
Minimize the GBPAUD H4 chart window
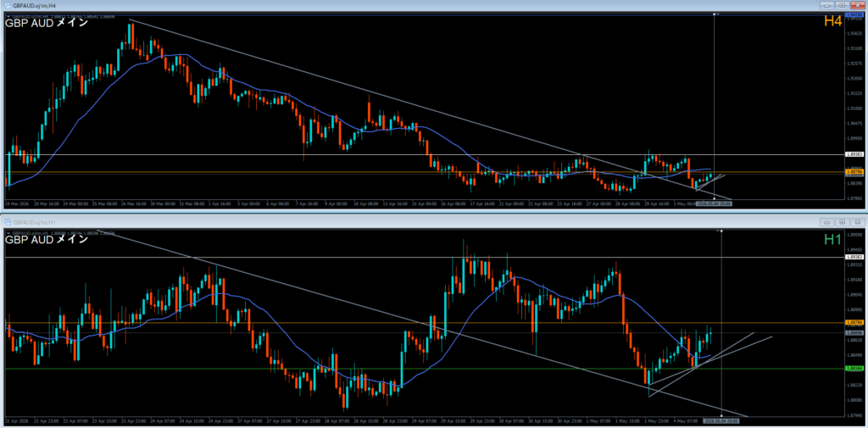pyautogui.click(x=829, y=5)
